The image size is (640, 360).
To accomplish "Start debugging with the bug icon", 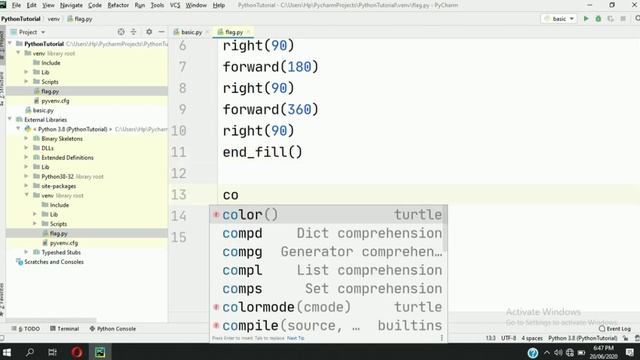I will point(598,19).
